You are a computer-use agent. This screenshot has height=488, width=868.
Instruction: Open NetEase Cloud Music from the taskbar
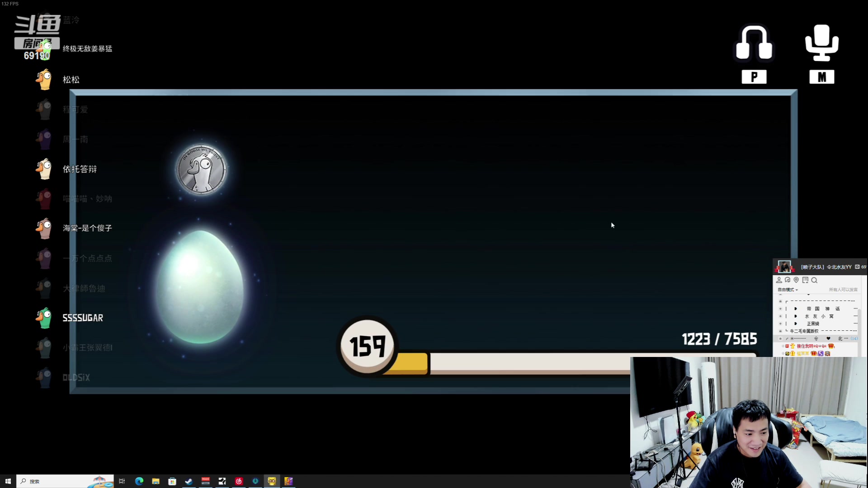(x=239, y=481)
